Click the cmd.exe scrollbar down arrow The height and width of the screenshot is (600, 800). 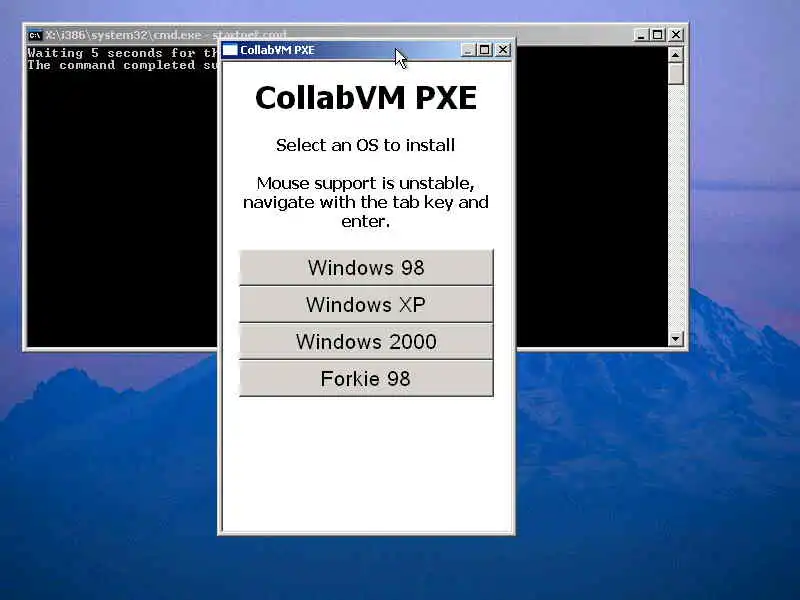point(676,338)
